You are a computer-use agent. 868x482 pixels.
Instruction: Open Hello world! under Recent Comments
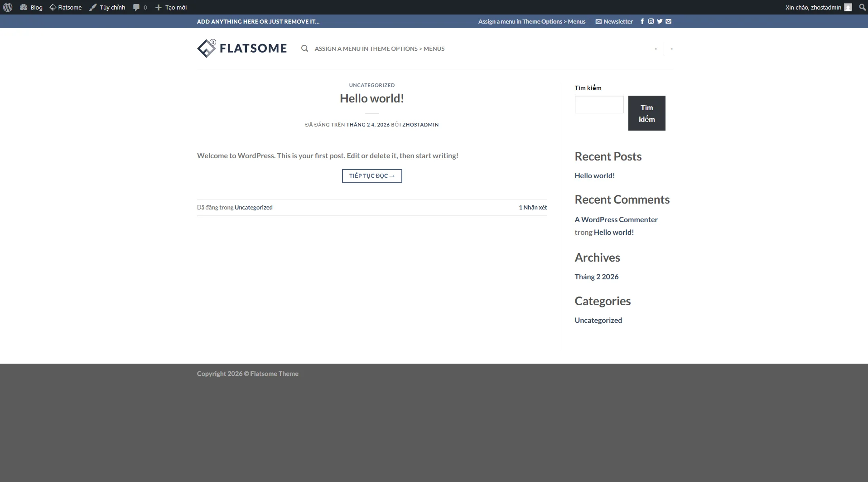(614, 233)
